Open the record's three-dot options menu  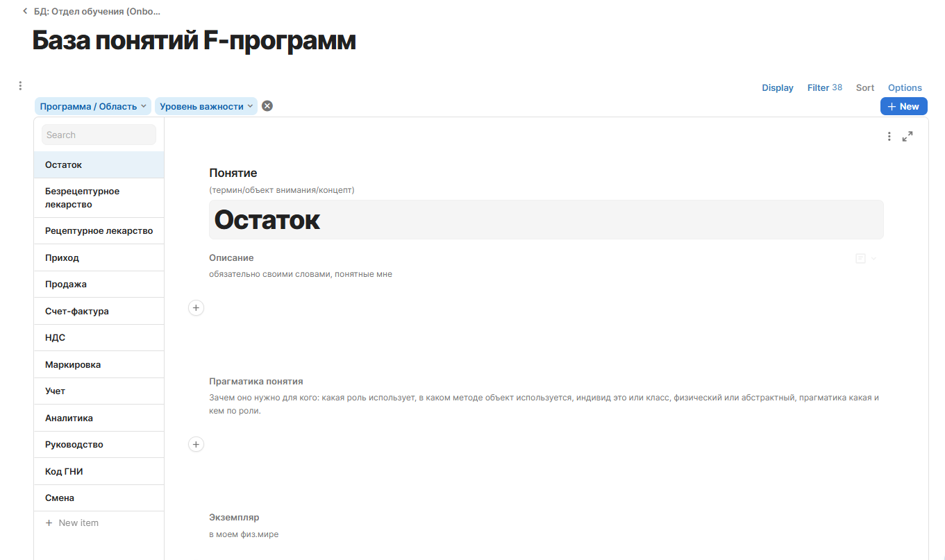point(889,137)
